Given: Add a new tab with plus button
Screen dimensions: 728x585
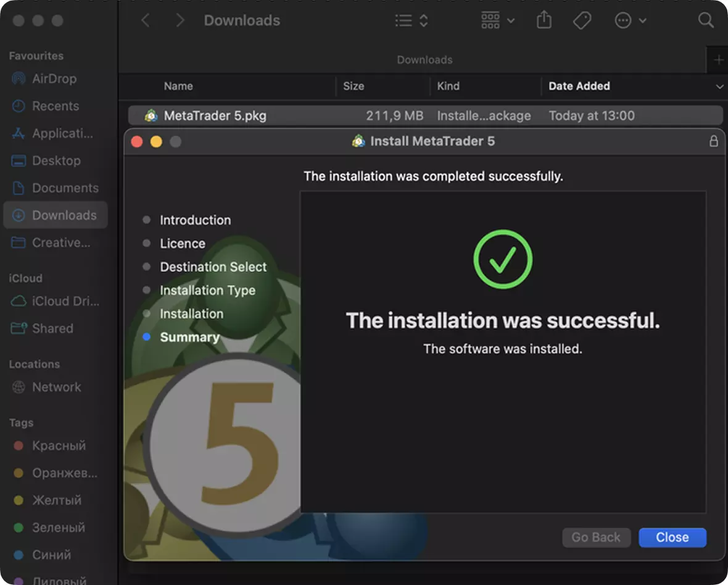Looking at the screenshot, I should pos(718,60).
